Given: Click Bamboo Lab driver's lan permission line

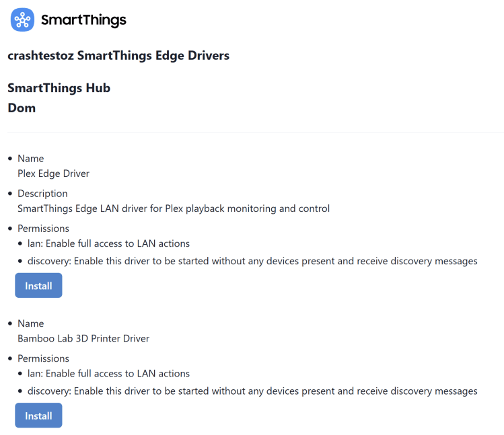Looking at the screenshot, I should coord(108,373).
